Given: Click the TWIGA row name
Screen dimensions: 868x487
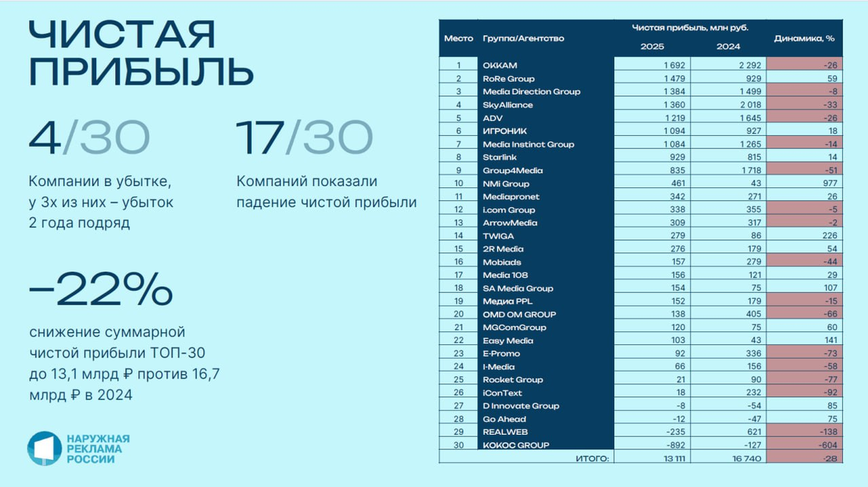Looking at the screenshot, I should [497, 235].
